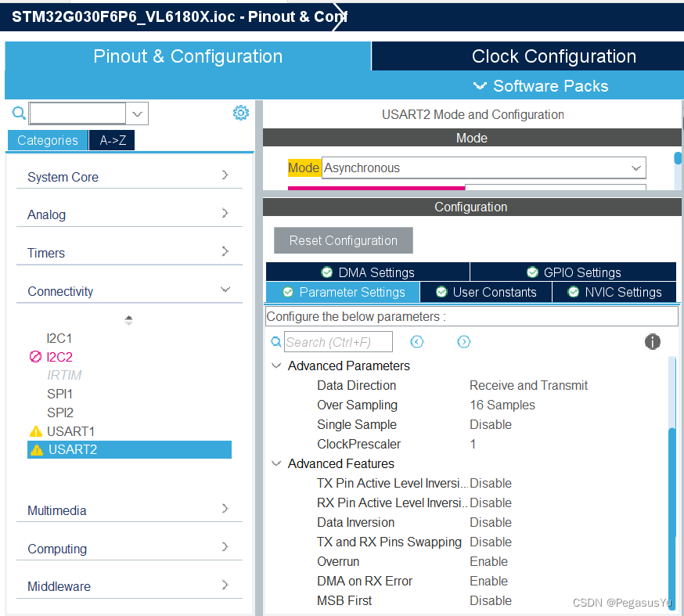Click the disabled icon next to I2C2
This screenshot has height=616, width=684.
coord(35,357)
